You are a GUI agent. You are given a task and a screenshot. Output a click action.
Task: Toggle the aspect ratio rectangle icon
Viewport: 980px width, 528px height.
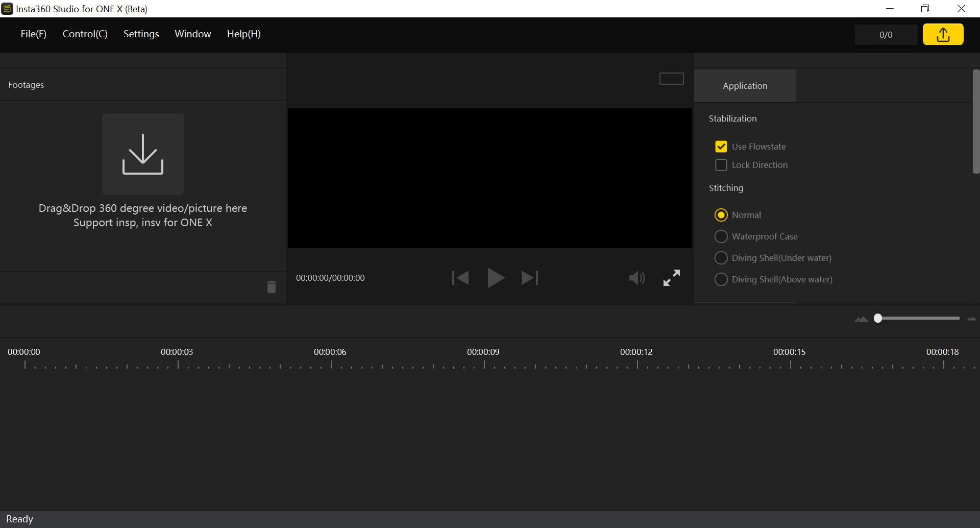click(672, 79)
